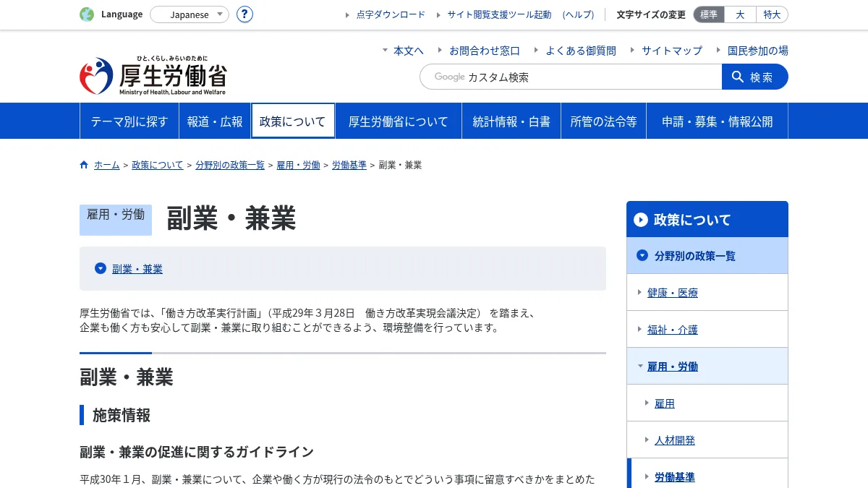
Task: Click triangle marker beside 人材開発
Action: click(647, 440)
